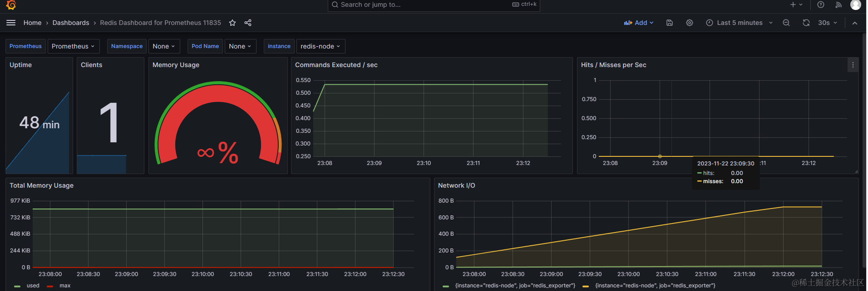The height and width of the screenshot is (291, 868).
Task: Go to Home breadcrumb
Action: pos(32,23)
